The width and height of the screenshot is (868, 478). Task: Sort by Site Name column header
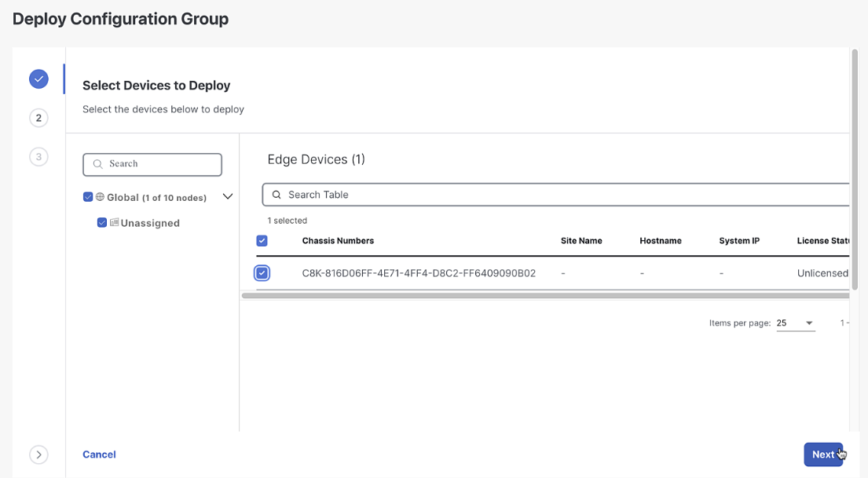[x=581, y=241]
